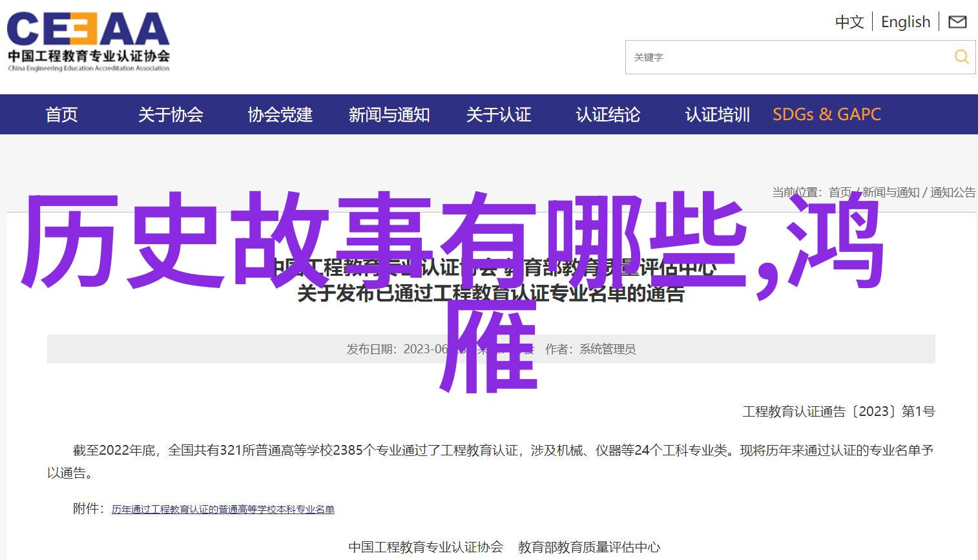Switch language to 中文
Screen dimensions: 978x560
tap(849, 22)
